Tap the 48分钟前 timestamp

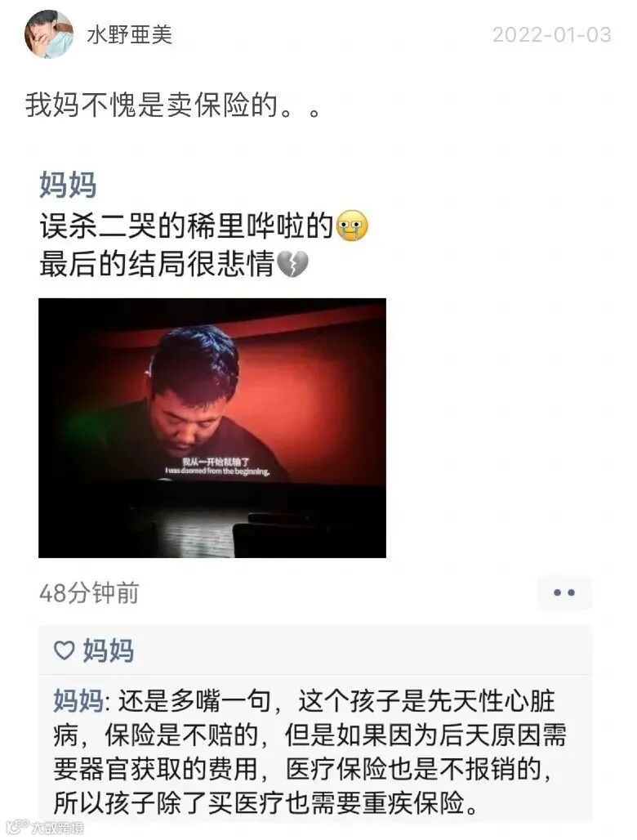[89, 593]
